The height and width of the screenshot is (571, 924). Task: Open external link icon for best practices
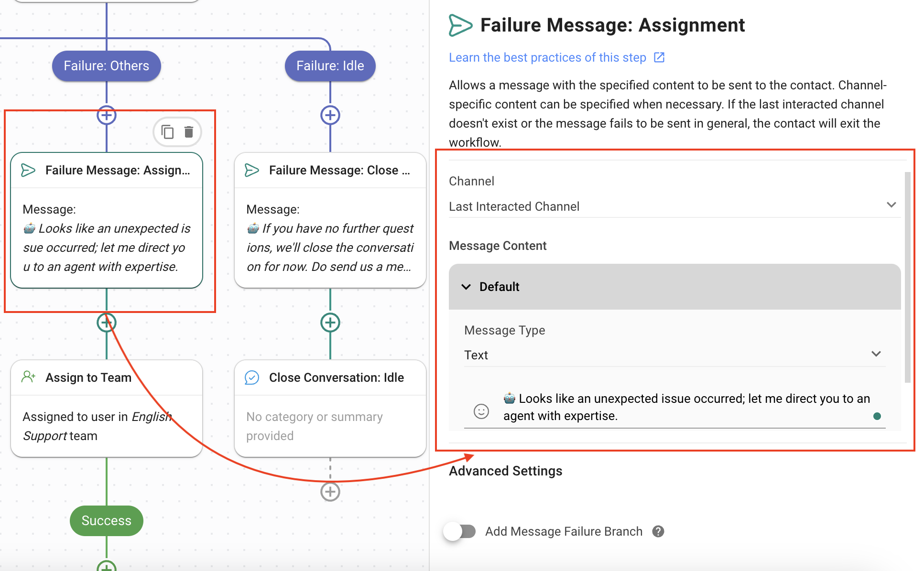click(659, 57)
